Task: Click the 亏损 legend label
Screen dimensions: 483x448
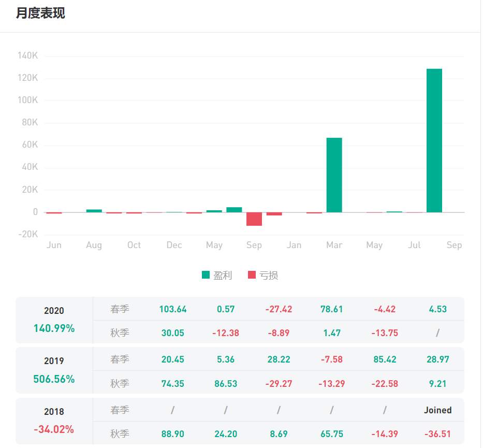Action: click(x=269, y=275)
